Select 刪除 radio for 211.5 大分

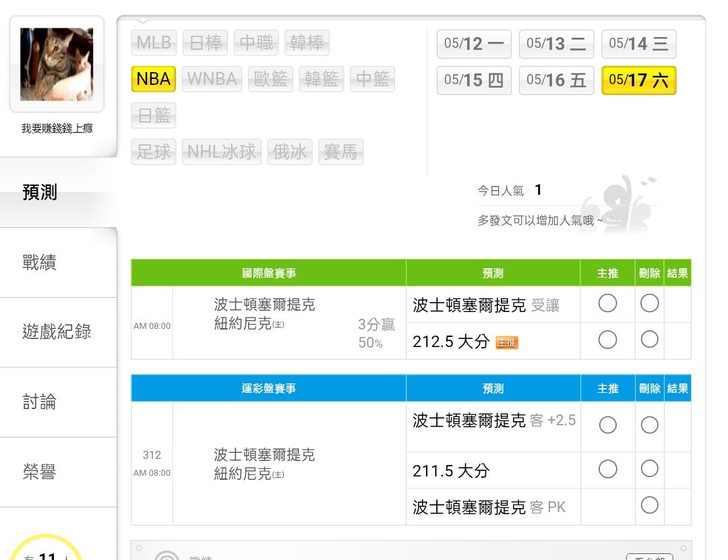coord(649,468)
